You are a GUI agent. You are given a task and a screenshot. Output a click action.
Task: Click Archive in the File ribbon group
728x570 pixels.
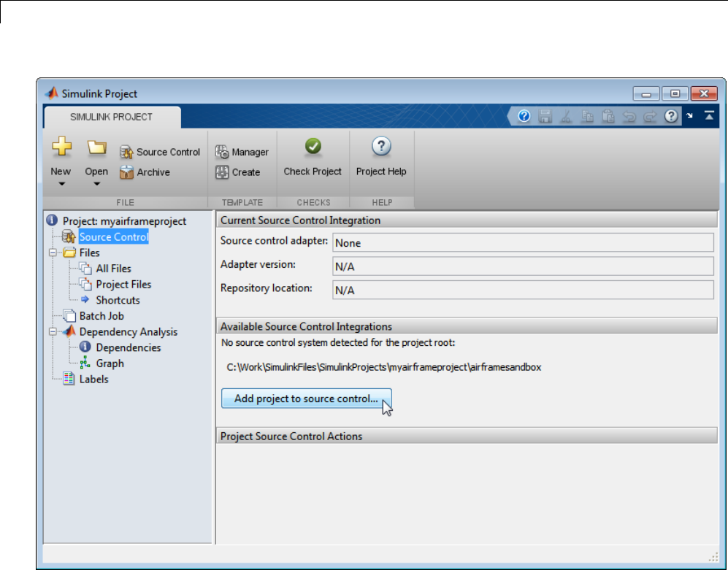coord(145,172)
